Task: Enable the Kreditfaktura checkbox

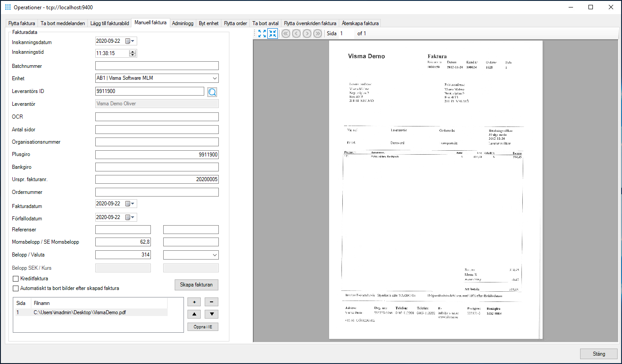Action: [x=15, y=278]
